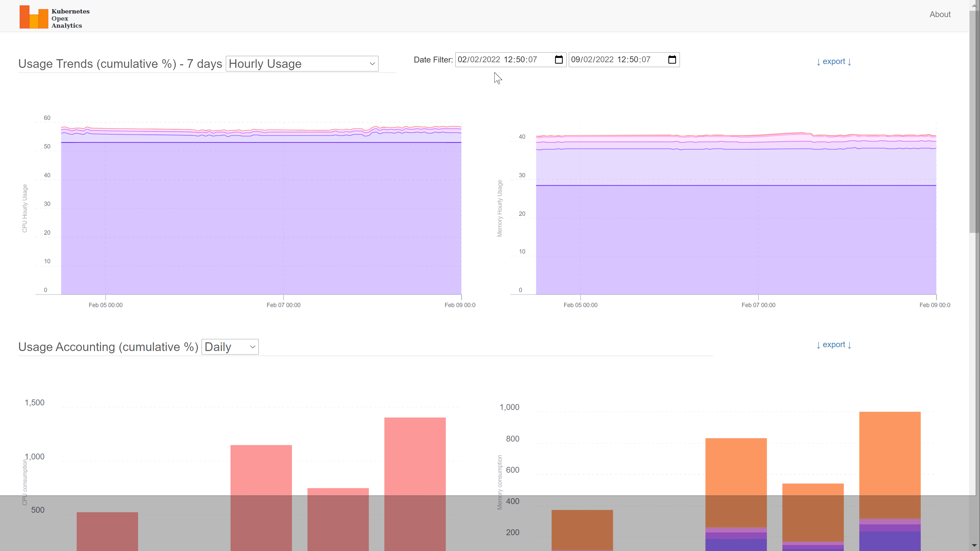Open the start date calendar picker
980x551 pixels.
point(558,60)
